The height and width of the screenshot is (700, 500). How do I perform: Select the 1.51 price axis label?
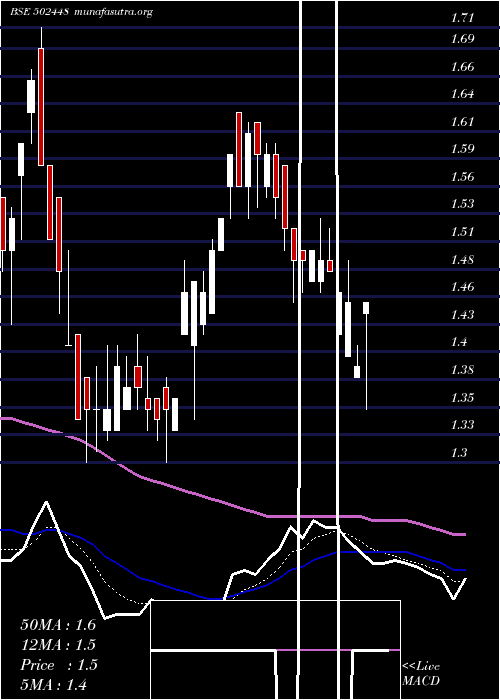(462, 232)
